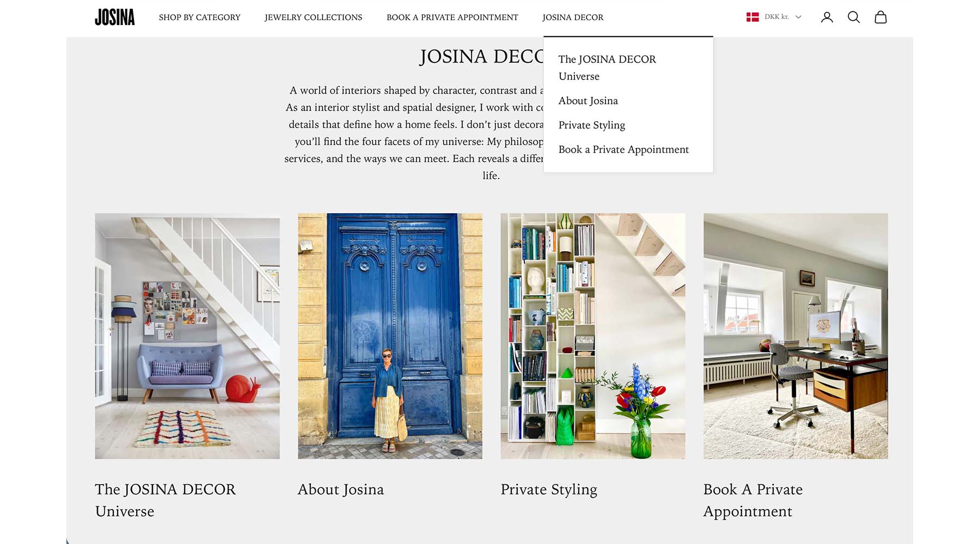980x544 pixels.
Task: Select About Josina in the dropdown menu
Action: point(588,101)
